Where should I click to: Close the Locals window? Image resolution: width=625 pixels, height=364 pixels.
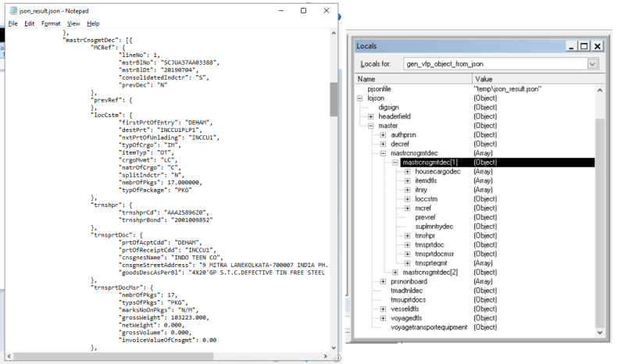tap(597, 46)
